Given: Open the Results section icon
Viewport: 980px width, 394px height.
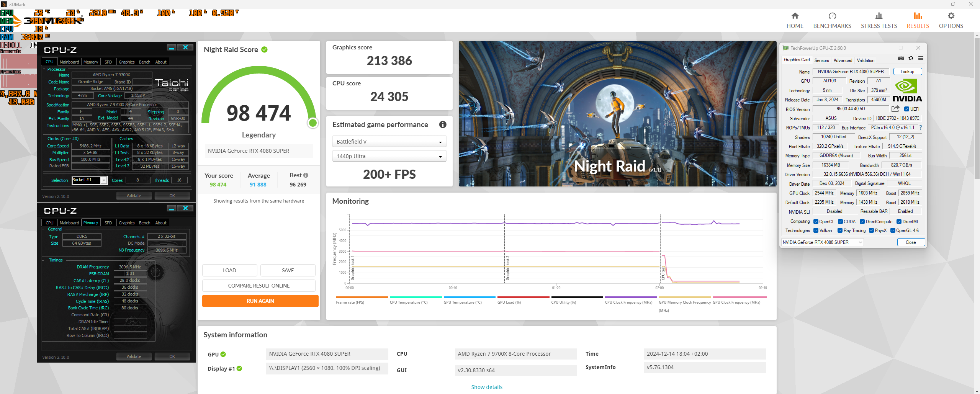Looking at the screenshot, I should tap(918, 16).
